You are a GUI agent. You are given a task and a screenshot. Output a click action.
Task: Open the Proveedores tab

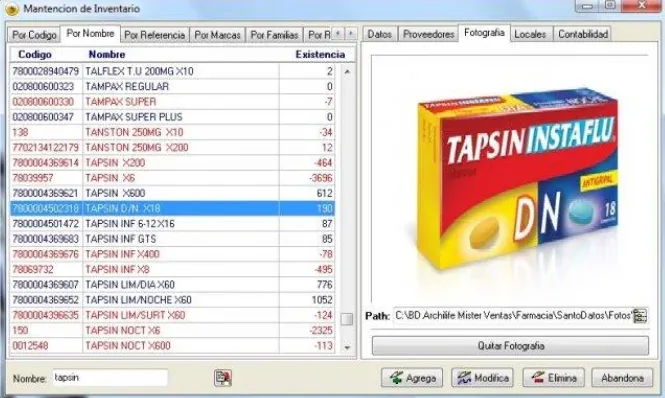(428, 34)
